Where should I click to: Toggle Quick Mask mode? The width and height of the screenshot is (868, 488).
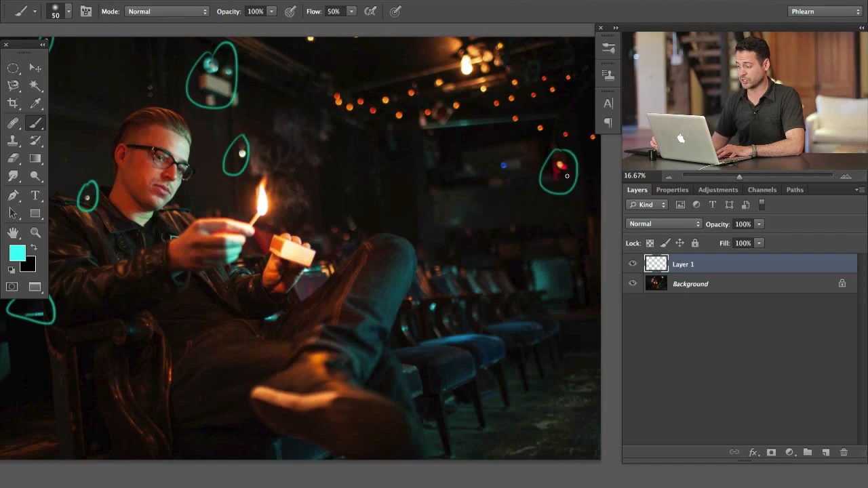pos(12,287)
